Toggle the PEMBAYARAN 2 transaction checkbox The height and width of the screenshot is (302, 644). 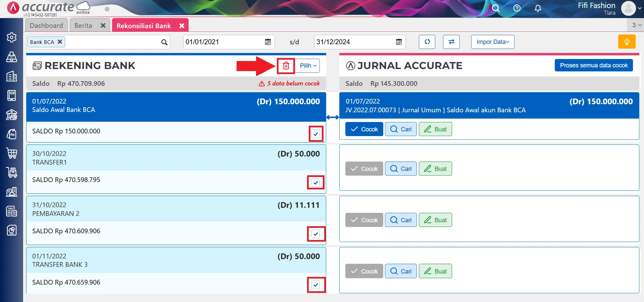[315, 234]
